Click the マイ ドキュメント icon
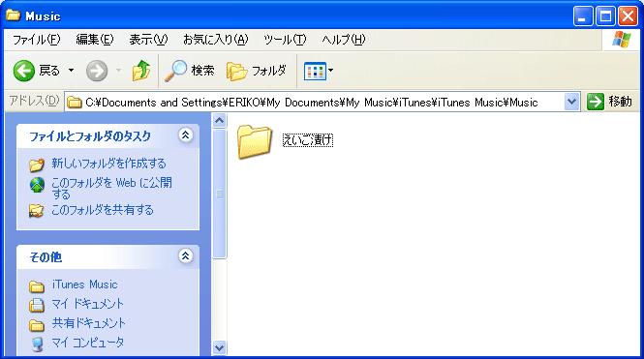 pos(37,305)
